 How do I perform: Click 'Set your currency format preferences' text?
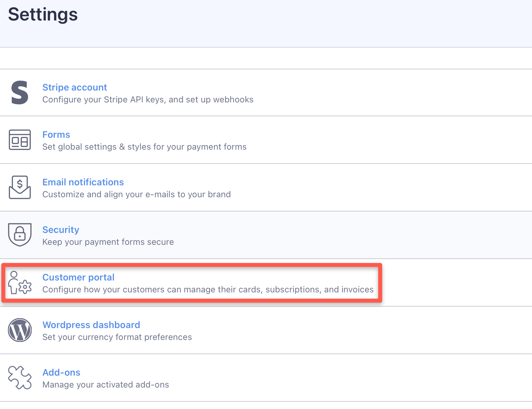pos(117,337)
